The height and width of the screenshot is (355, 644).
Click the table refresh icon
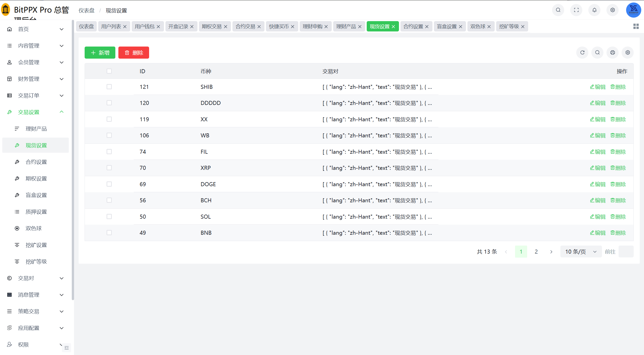(582, 53)
